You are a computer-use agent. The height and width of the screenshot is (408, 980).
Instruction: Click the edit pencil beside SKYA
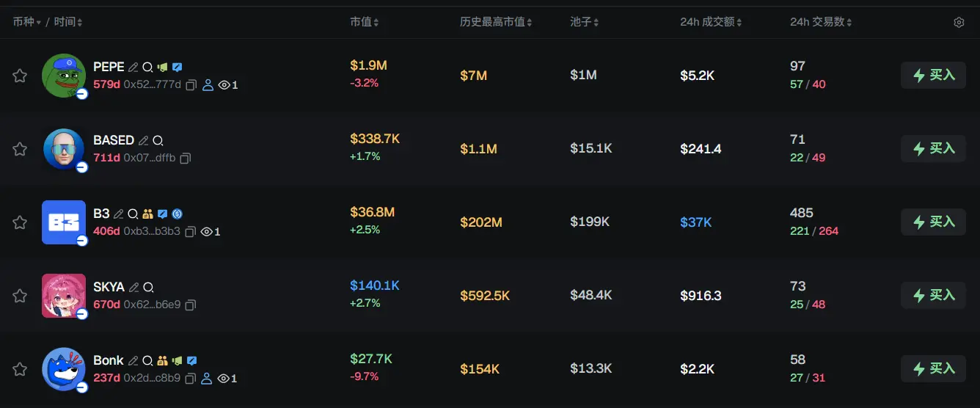[x=134, y=287]
